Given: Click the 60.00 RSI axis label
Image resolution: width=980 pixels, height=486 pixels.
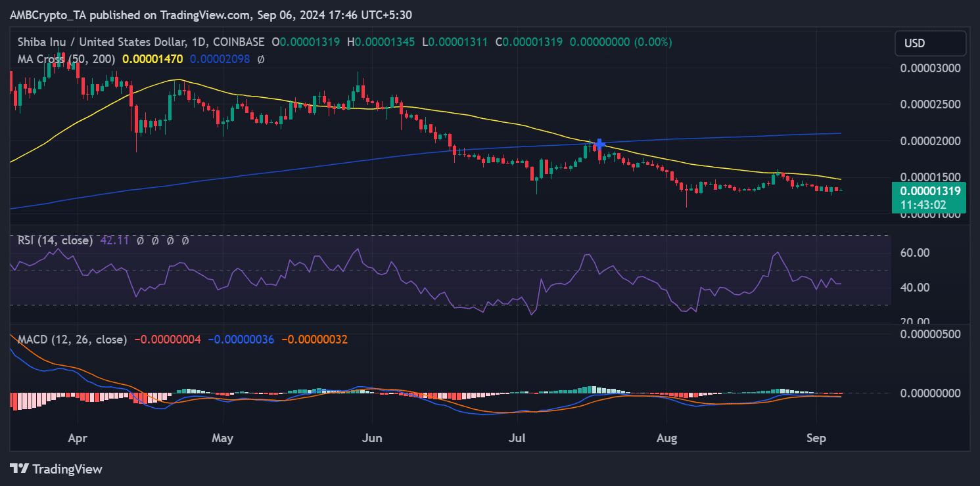Looking at the screenshot, I should (x=916, y=253).
